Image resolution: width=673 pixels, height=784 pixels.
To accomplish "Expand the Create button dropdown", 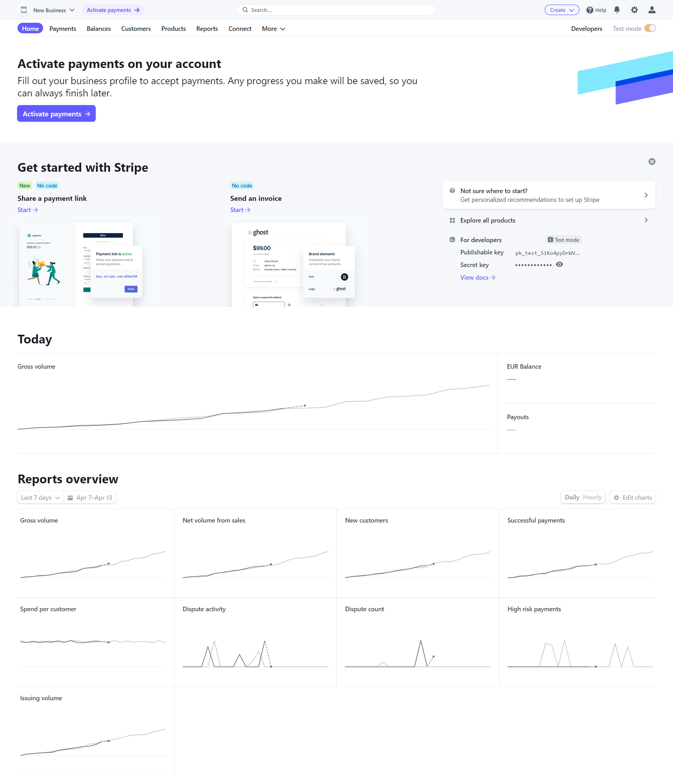I will click(560, 10).
